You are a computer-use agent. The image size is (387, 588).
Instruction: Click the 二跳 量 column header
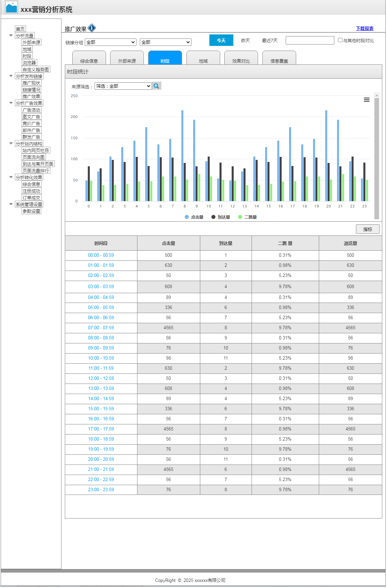point(285,243)
